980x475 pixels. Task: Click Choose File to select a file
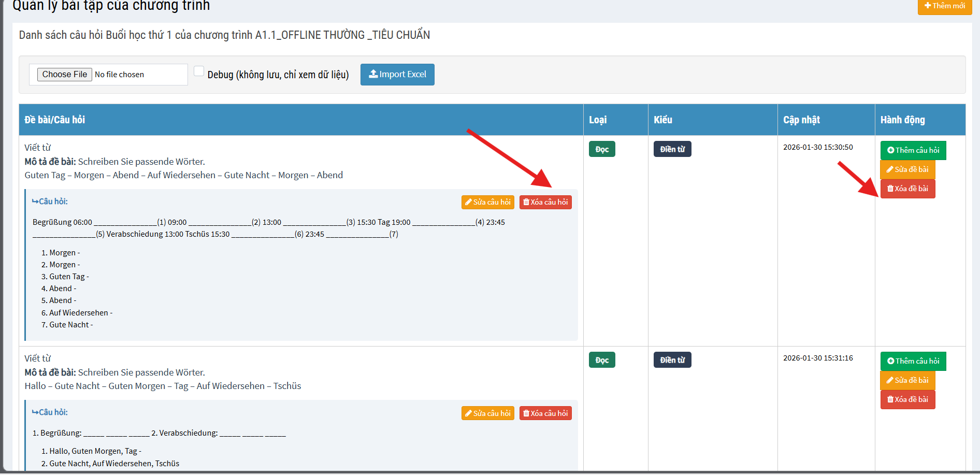(x=65, y=75)
